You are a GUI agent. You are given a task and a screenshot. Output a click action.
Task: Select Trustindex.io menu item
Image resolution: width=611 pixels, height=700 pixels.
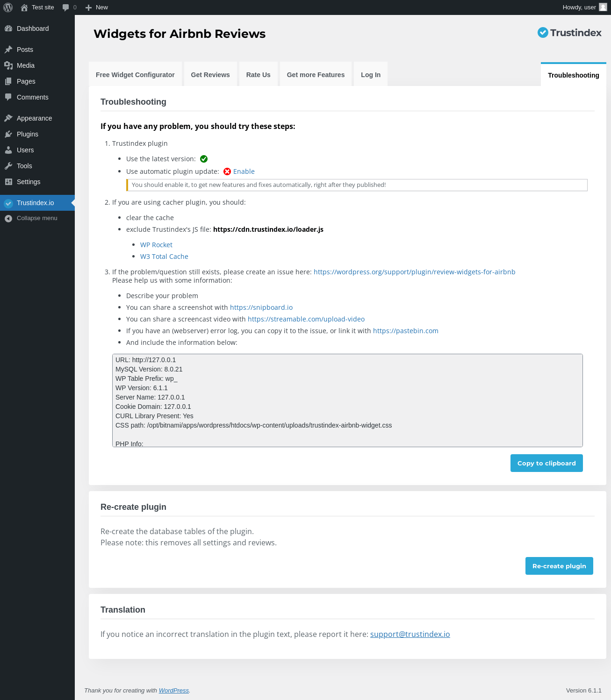[37, 203]
